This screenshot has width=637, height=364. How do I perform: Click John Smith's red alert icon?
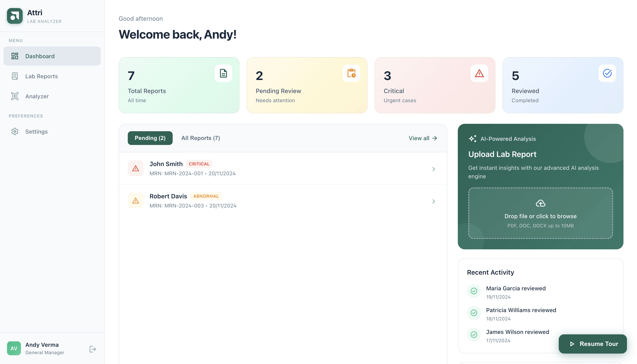click(136, 168)
